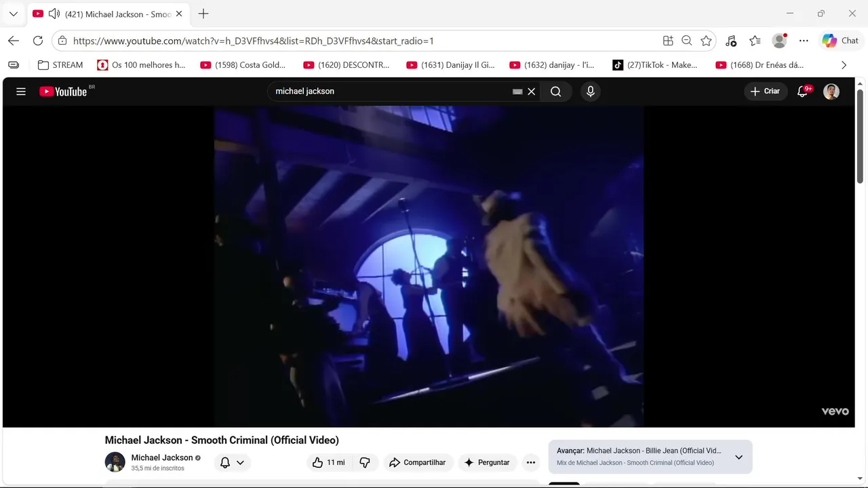
Task: Open the Danijay Il Gi... bookmark
Action: click(x=450, y=65)
